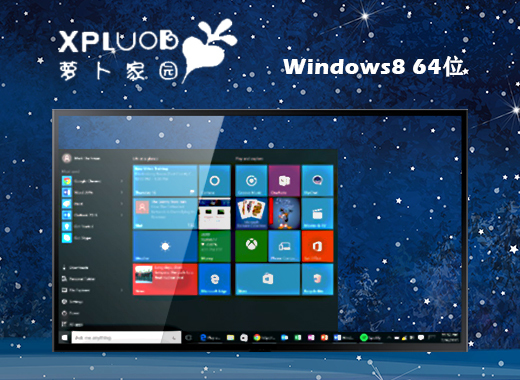Open Outlook on the taskbar
Screen dimensions: 520x380
284,338
